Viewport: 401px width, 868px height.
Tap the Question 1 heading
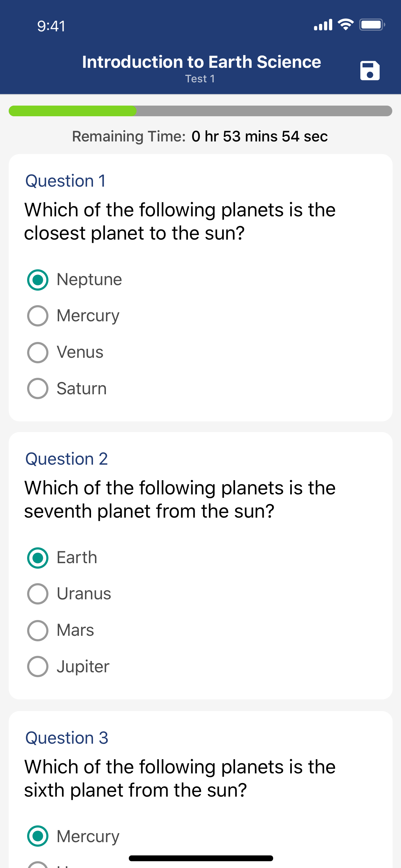point(66,181)
